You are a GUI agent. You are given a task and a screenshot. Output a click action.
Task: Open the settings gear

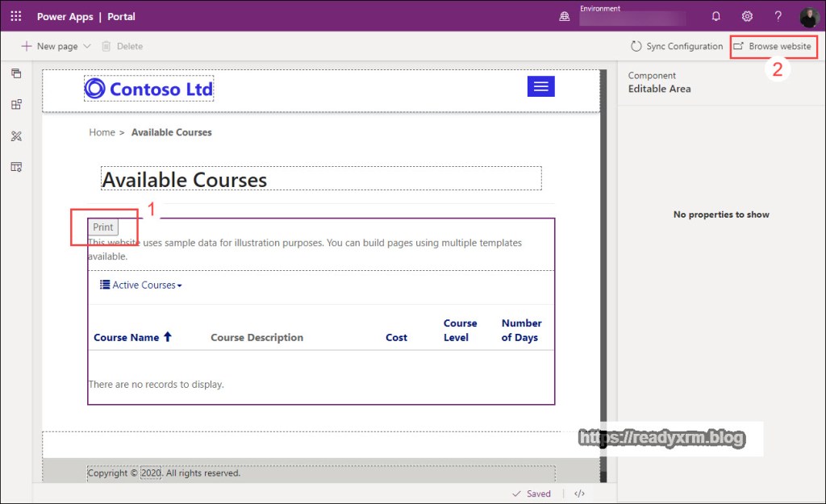(x=747, y=16)
